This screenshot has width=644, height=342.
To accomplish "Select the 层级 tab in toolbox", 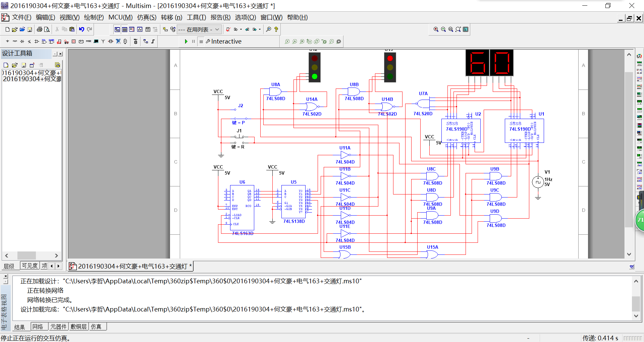I will (x=9, y=266).
